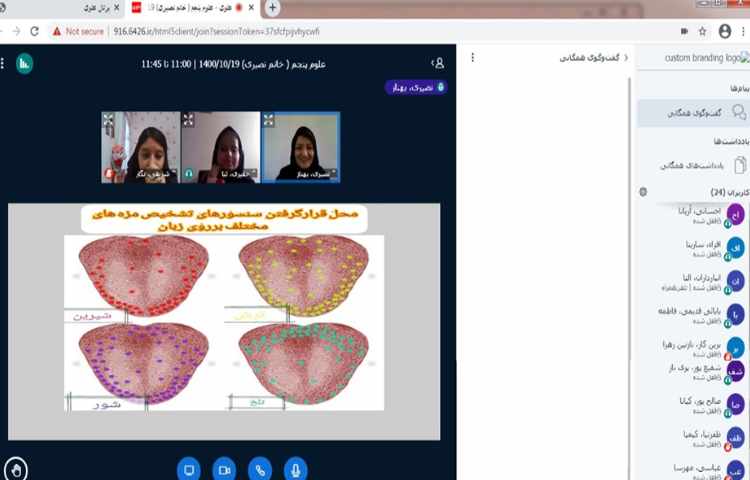This screenshot has width=750, height=480.
Task: Click the tongue taste-sensor presentation slide
Action: pos(224,322)
